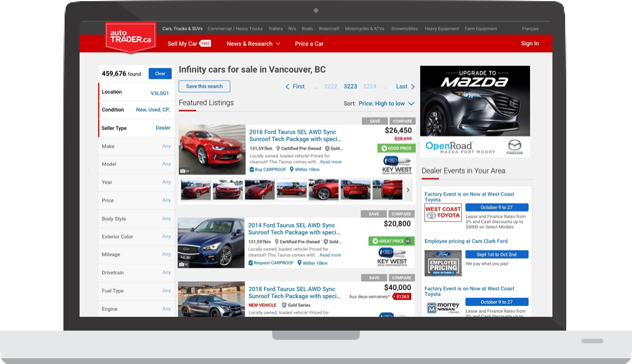Click the photo count icon on the blue car image

tap(183, 264)
